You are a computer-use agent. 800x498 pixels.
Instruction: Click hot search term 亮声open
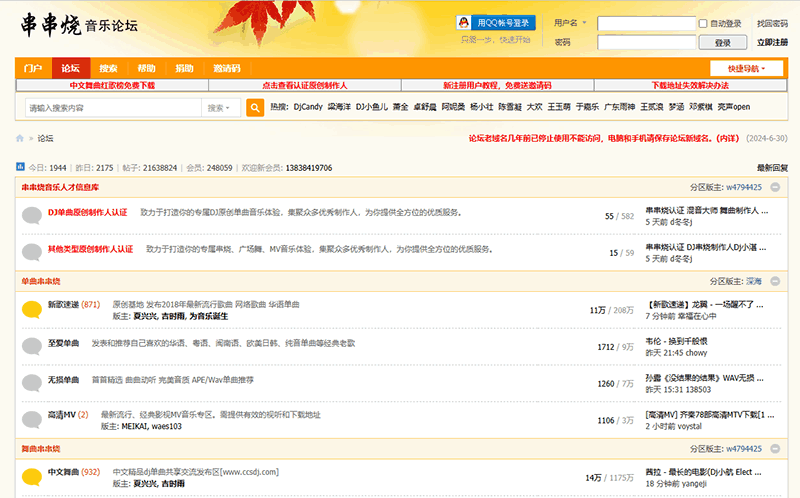pos(734,107)
